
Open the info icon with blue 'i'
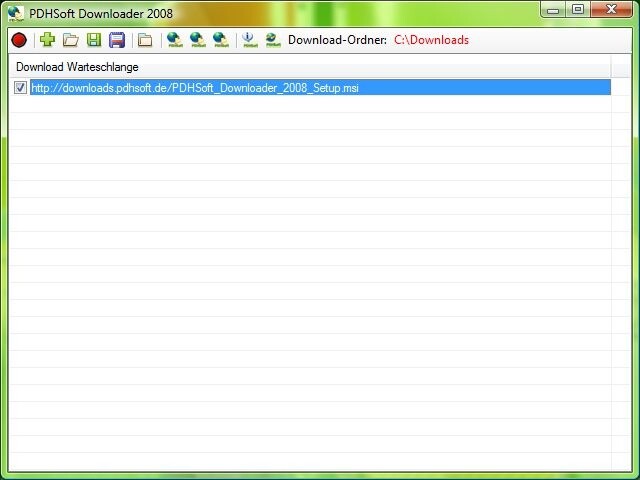click(x=250, y=40)
